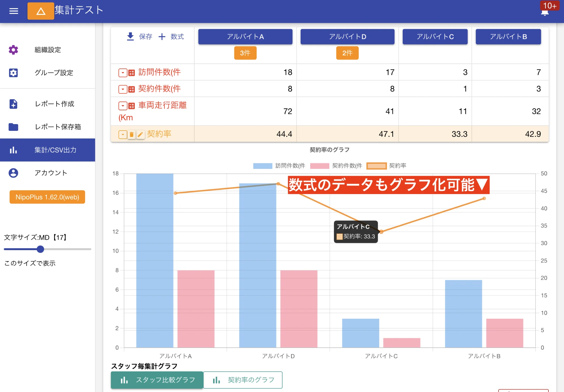
Task: Click the calculator icon next to 訪問件数
Action: (x=131, y=72)
